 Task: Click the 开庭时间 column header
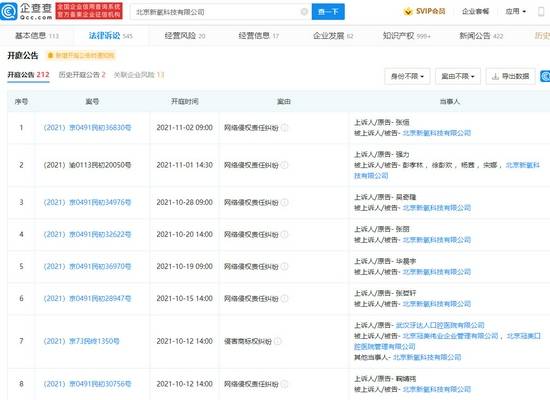pyautogui.click(x=185, y=102)
